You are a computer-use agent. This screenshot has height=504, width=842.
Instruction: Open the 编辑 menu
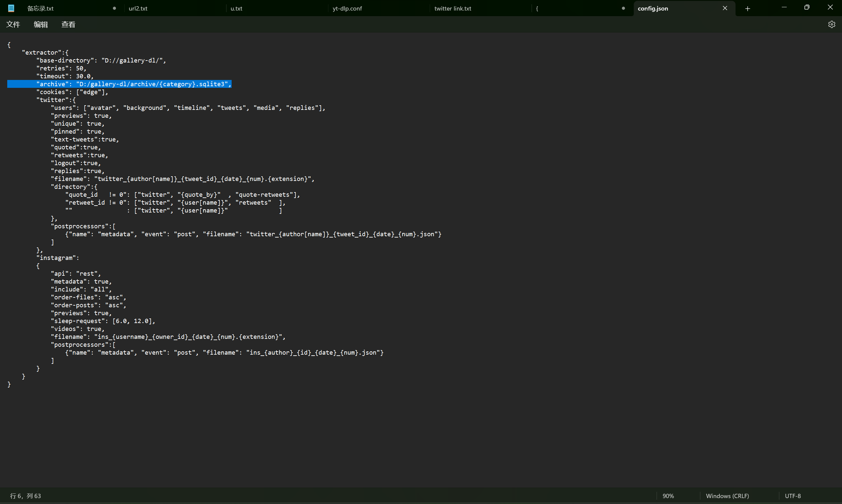click(x=41, y=24)
